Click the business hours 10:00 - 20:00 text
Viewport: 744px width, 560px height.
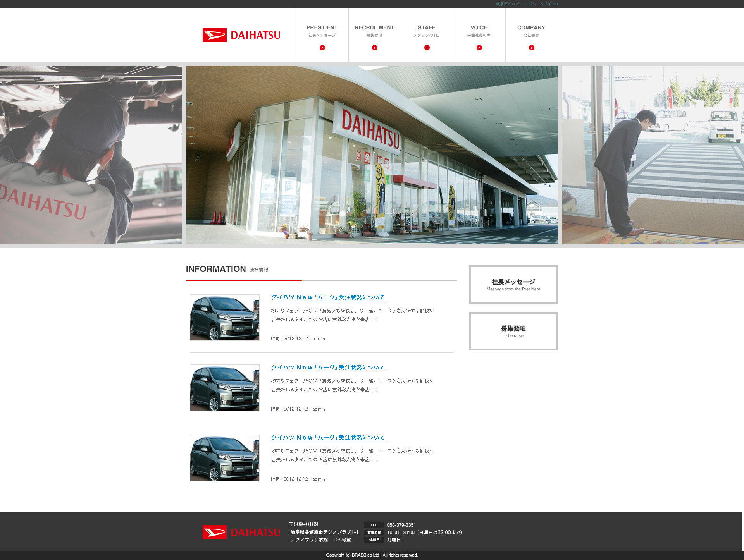[x=401, y=533]
